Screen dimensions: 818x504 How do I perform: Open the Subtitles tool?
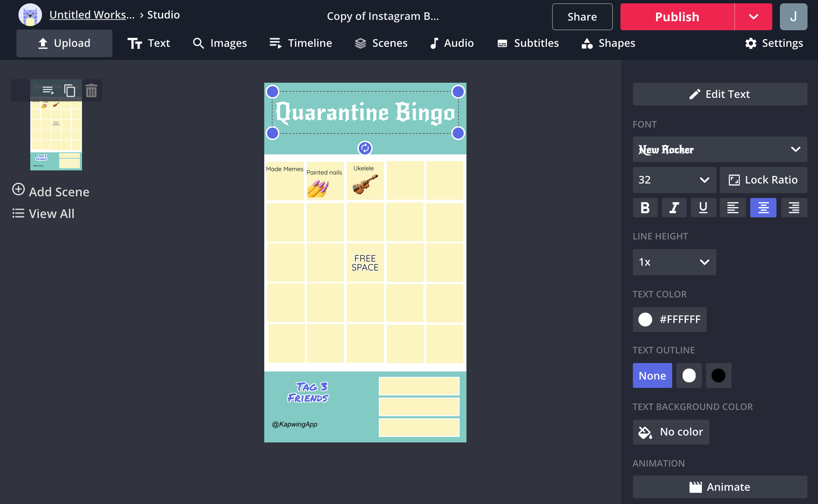pyautogui.click(x=528, y=43)
